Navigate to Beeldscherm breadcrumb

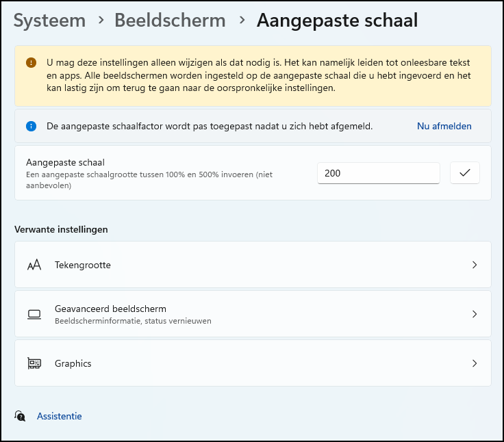170,21
